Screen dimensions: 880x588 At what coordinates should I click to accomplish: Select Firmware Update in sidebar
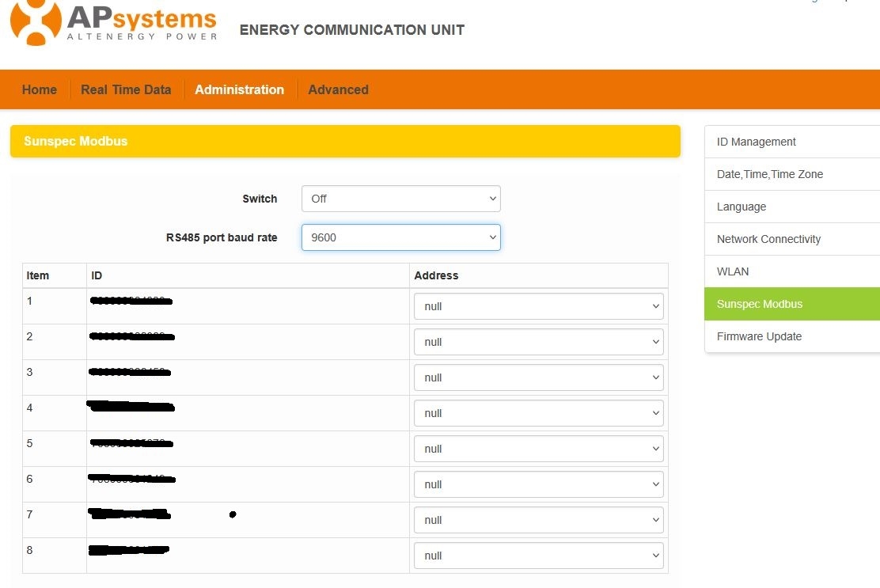point(759,336)
